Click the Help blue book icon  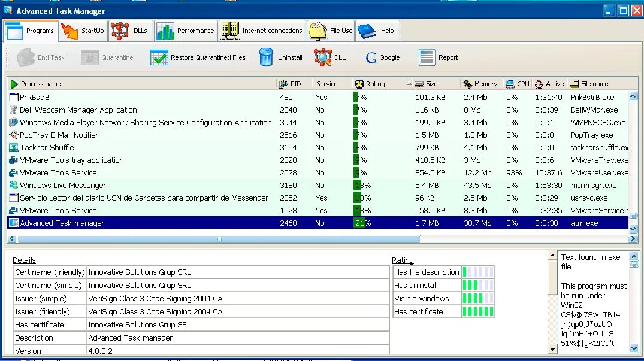pos(367,31)
